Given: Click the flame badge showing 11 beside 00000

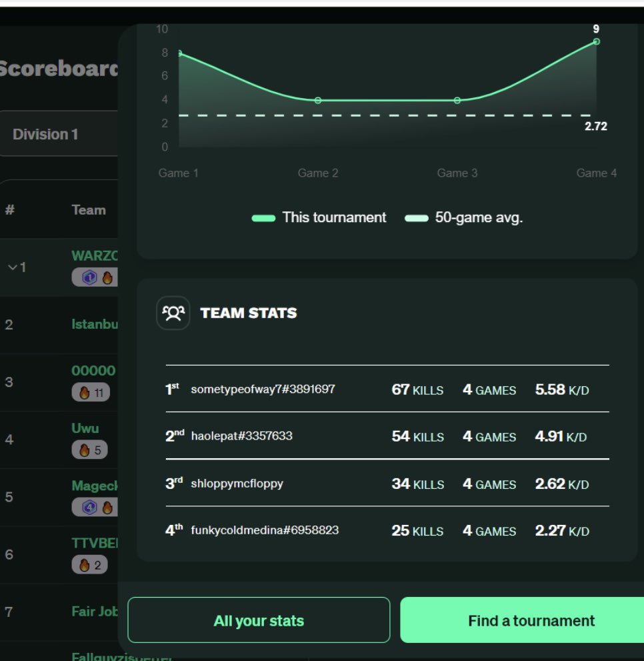Looking at the screenshot, I should tap(90, 392).
